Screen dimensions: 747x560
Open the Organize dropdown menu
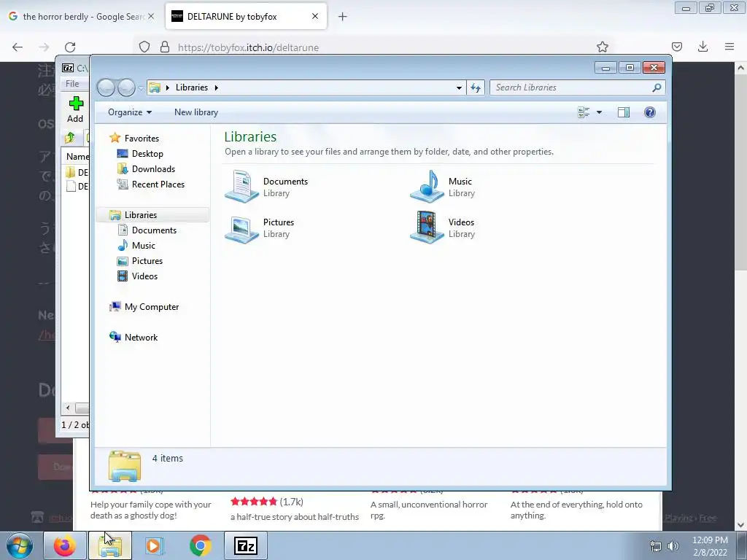click(x=130, y=112)
